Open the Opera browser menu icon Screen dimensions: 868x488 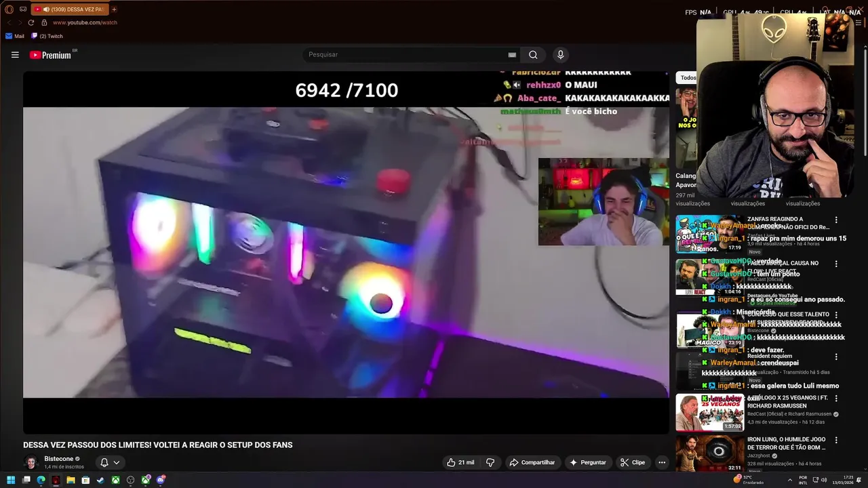(x=9, y=9)
